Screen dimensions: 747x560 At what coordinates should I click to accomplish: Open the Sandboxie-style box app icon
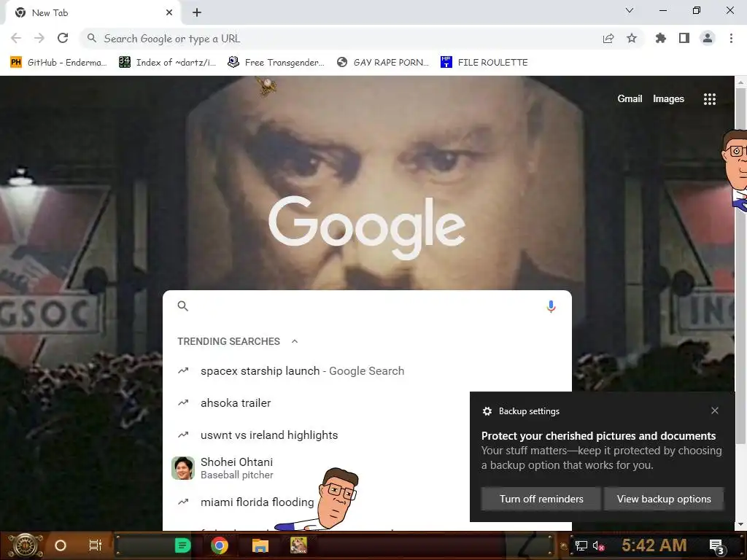click(298, 545)
